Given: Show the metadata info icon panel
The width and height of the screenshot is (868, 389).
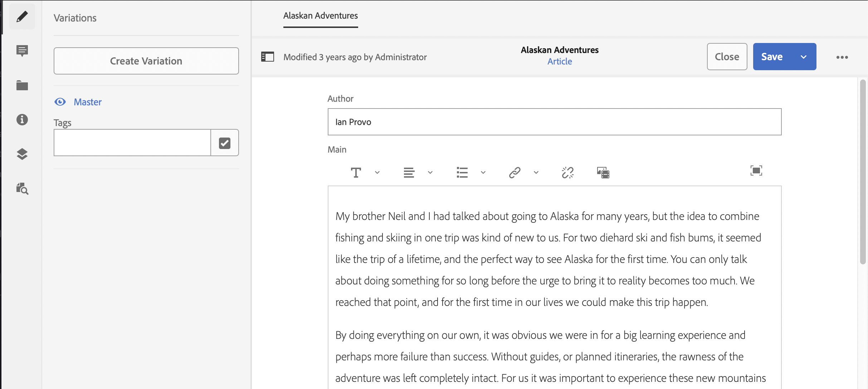Looking at the screenshot, I should tap(22, 120).
